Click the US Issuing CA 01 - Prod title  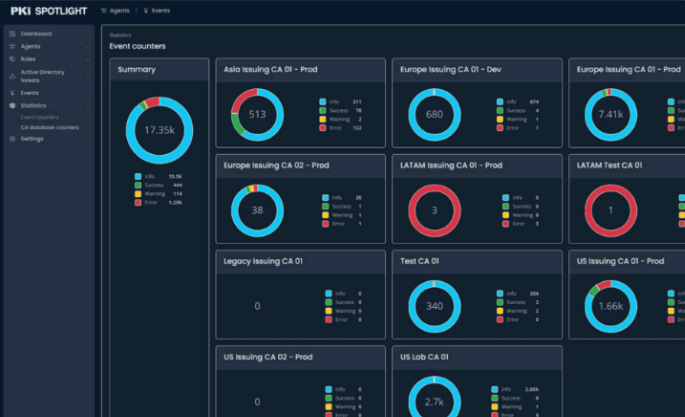pyautogui.click(x=620, y=261)
